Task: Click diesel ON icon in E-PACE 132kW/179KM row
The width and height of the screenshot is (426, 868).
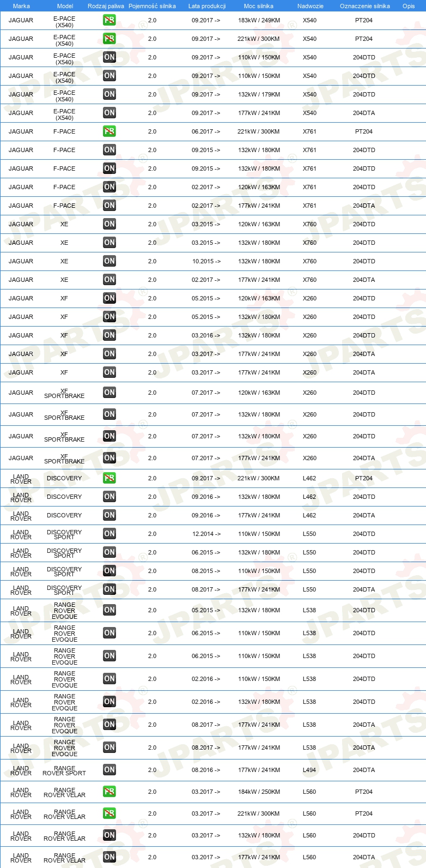Action: 109,94
